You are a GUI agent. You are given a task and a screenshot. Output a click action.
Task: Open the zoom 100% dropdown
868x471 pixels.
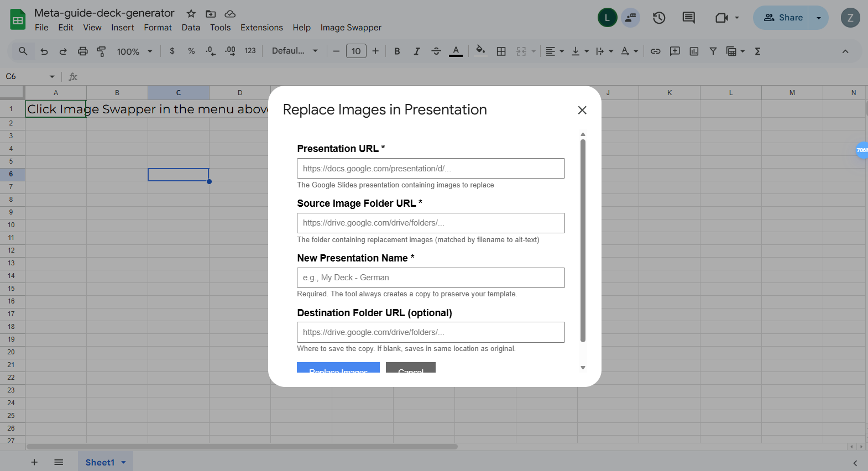pos(134,51)
